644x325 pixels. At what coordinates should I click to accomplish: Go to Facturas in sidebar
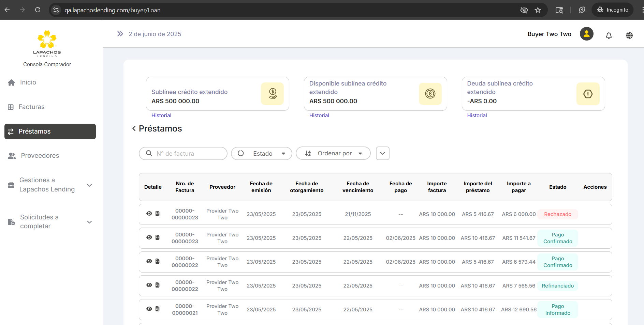click(x=31, y=107)
